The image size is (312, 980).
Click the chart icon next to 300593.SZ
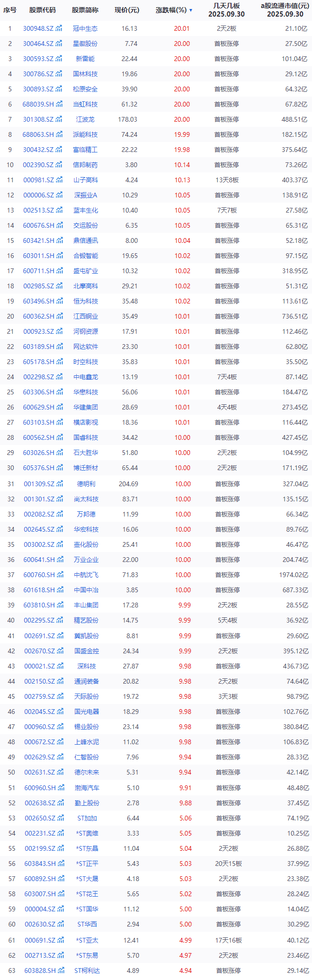[59, 59]
